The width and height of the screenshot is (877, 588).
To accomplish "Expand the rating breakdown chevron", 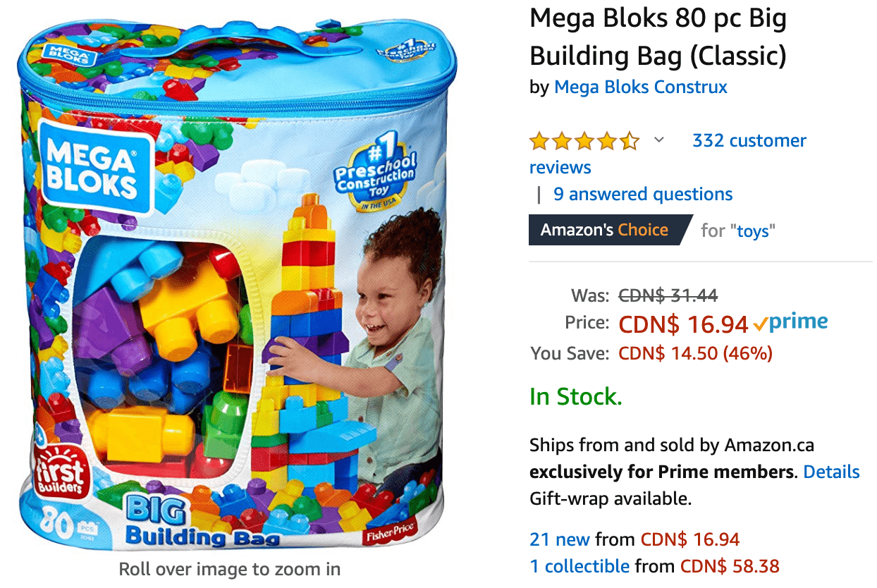I will click(659, 140).
